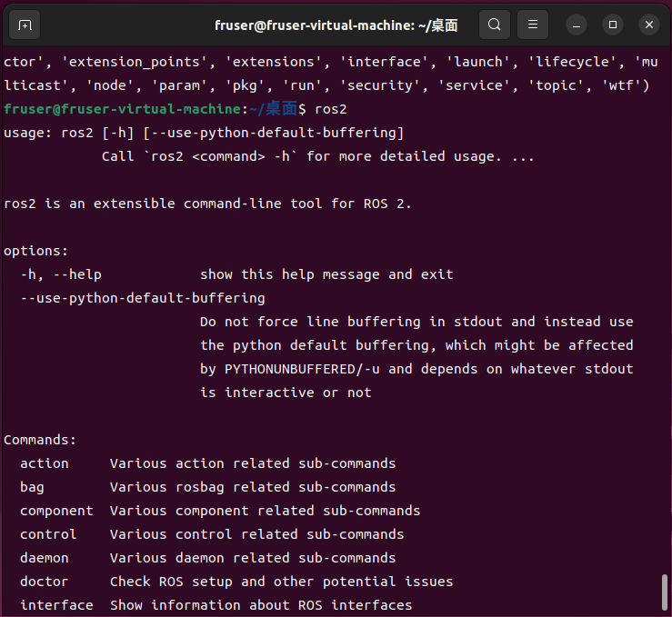Open the terminal search tool
Screen dimensions: 672x617
pyautogui.click(x=494, y=25)
